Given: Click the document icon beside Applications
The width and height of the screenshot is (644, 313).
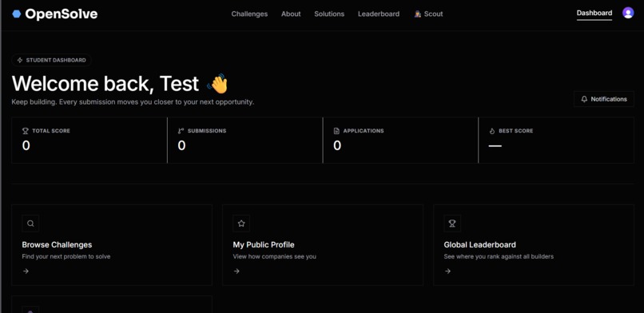Looking at the screenshot, I should click(336, 131).
